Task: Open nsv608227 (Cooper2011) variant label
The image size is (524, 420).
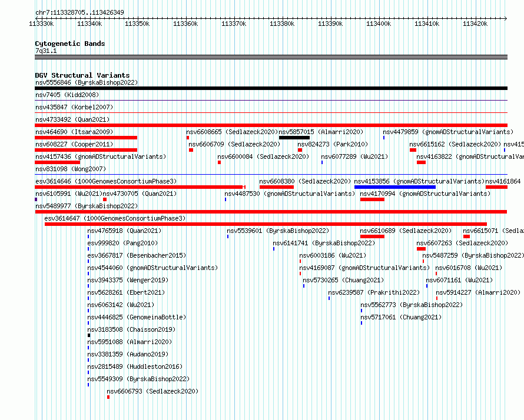Action: click(74, 144)
